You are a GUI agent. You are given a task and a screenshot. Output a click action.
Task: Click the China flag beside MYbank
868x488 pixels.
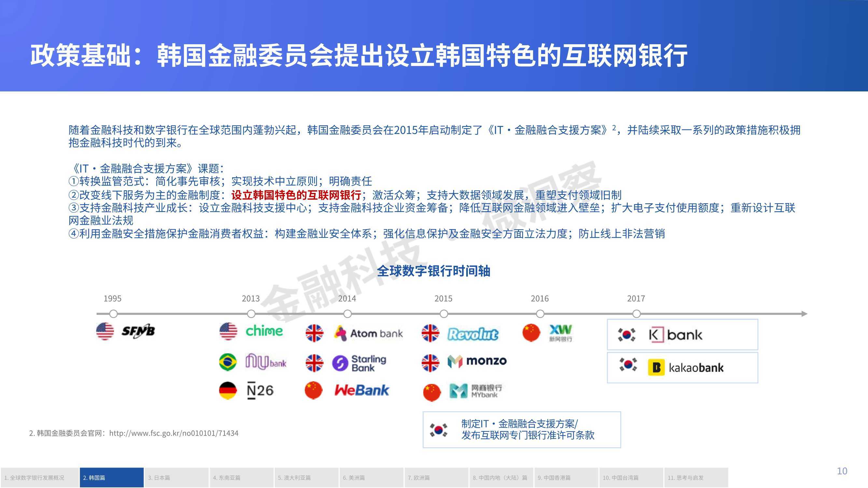[x=432, y=393]
